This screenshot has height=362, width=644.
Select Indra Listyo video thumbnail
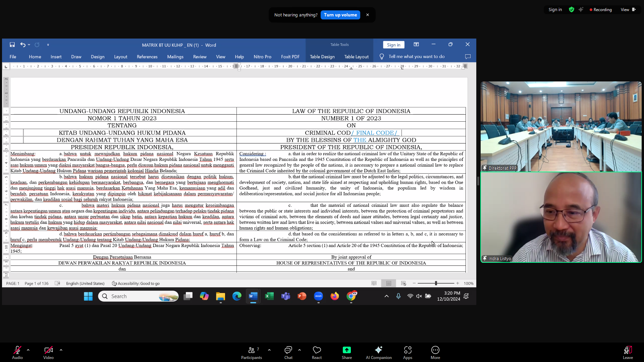pyautogui.click(x=561, y=217)
